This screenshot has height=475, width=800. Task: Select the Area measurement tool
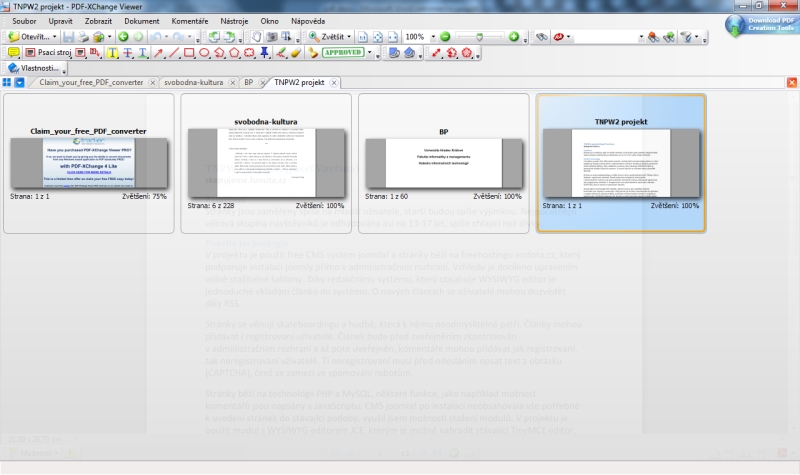point(467,53)
